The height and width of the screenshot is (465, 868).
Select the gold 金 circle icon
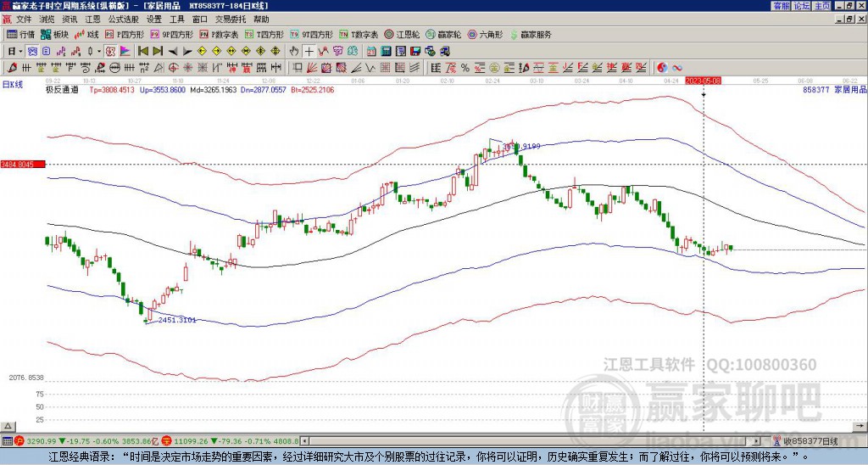[495, 68]
